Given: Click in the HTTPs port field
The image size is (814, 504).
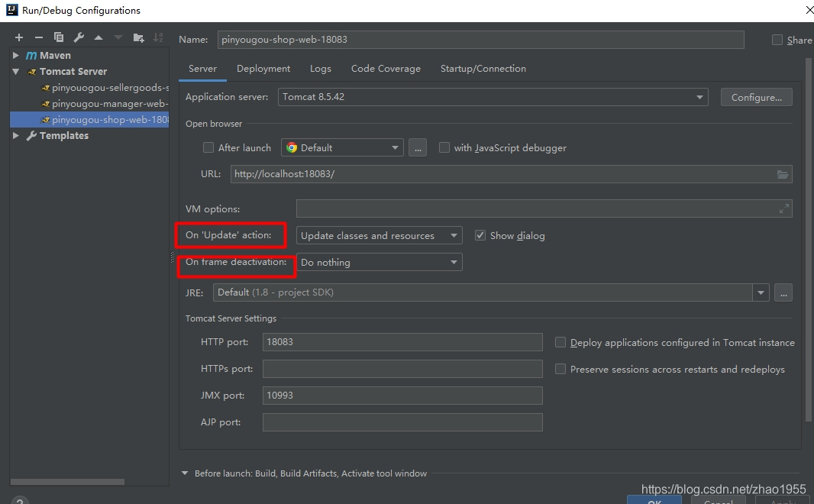Looking at the screenshot, I should pyautogui.click(x=402, y=369).
